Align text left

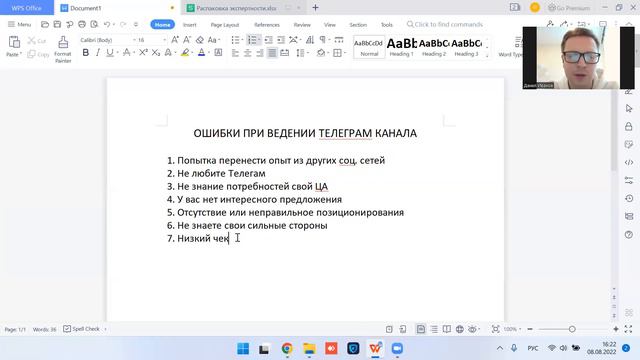pos(235,53)
